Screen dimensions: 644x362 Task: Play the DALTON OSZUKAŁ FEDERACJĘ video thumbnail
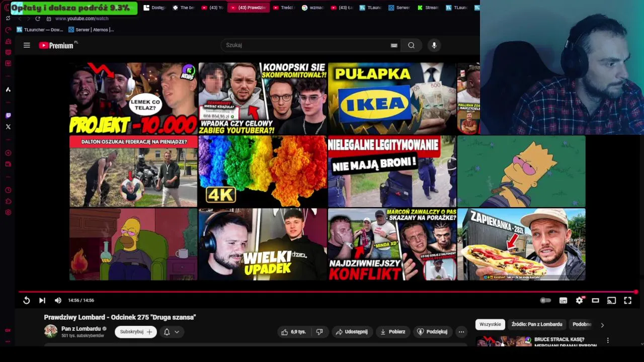pyautogui.click(x=133, y=171)
